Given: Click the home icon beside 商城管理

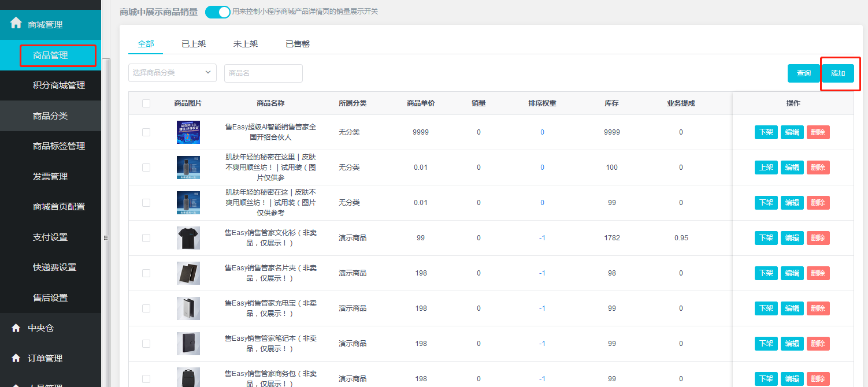Looking at the screenshot, I should (16, 24).
